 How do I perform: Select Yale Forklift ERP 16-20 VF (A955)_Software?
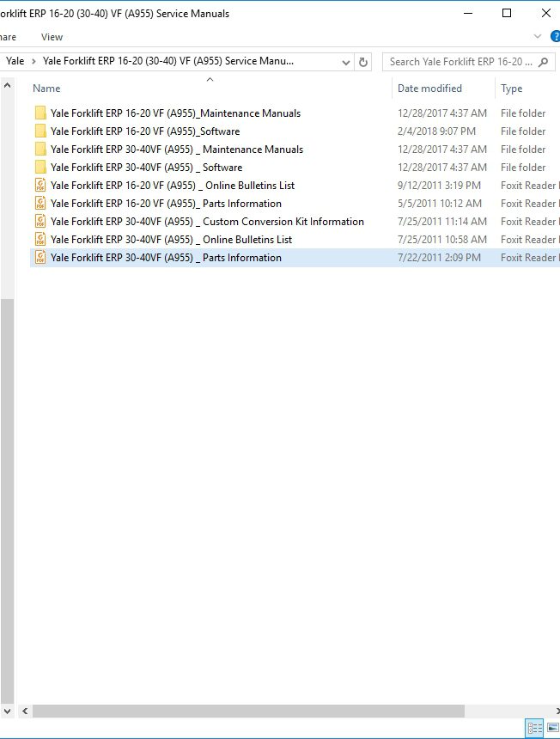[145, 131]
